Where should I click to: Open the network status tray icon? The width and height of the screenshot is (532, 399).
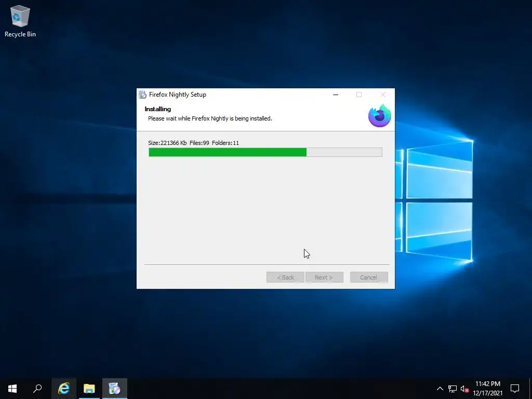coord(453,389)
